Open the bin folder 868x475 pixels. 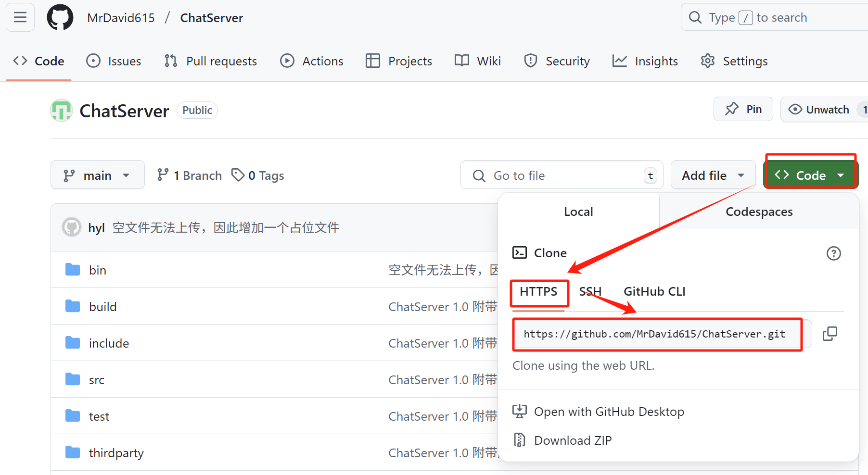click(x=98, y=270)
